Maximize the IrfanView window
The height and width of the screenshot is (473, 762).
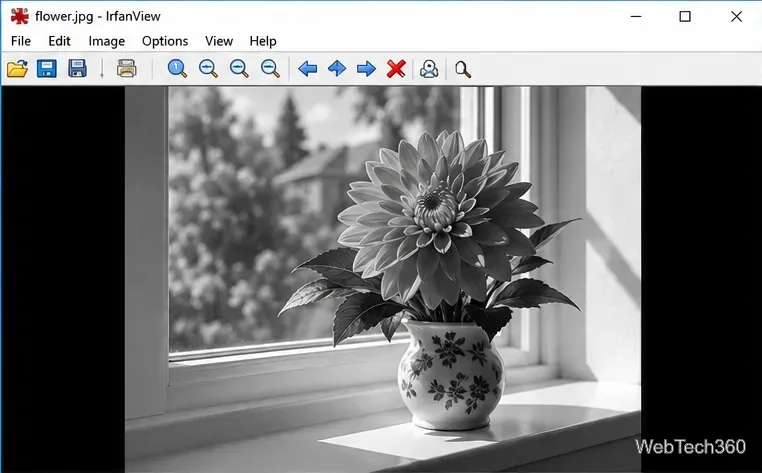(x=685, y=17)
